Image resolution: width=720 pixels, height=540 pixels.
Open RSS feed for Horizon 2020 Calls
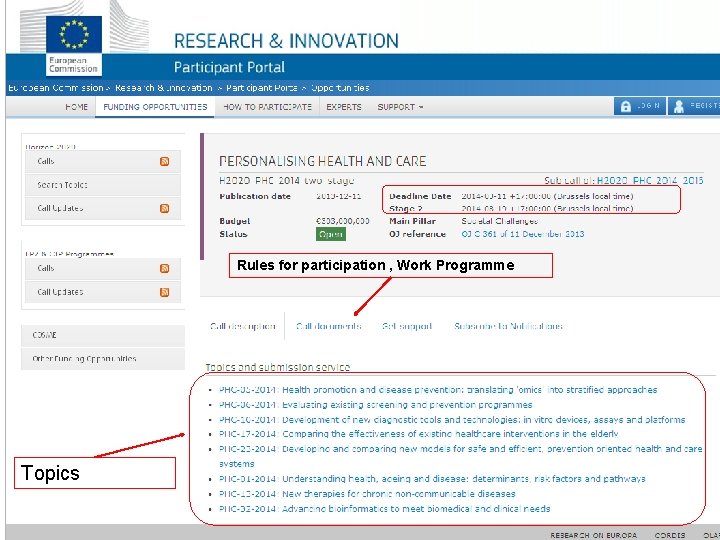click(x=164, y=161)
